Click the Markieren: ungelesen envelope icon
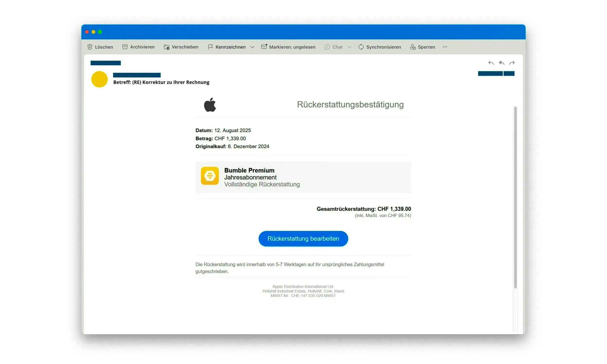The image size is (607, 364). pyautogui.click(x=264, y=47)
